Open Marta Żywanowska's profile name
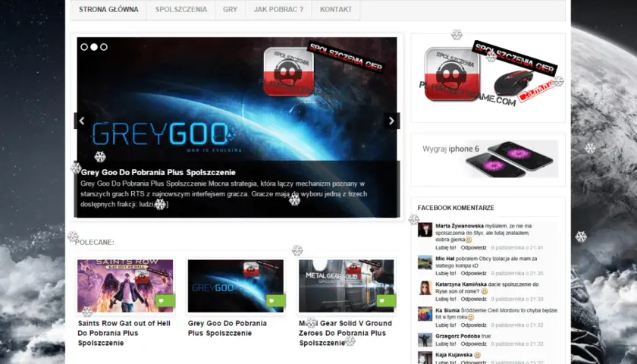 click(x=460, y=226)
